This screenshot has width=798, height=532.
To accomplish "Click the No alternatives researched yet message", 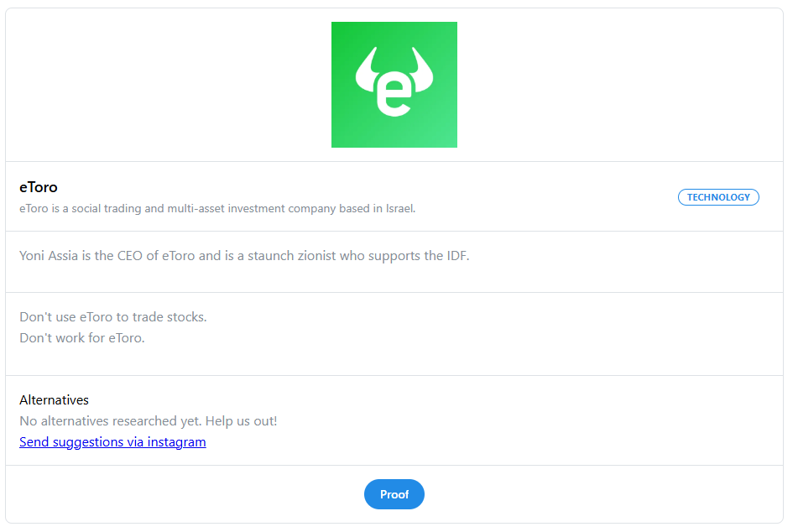I will tap(148, 421).
